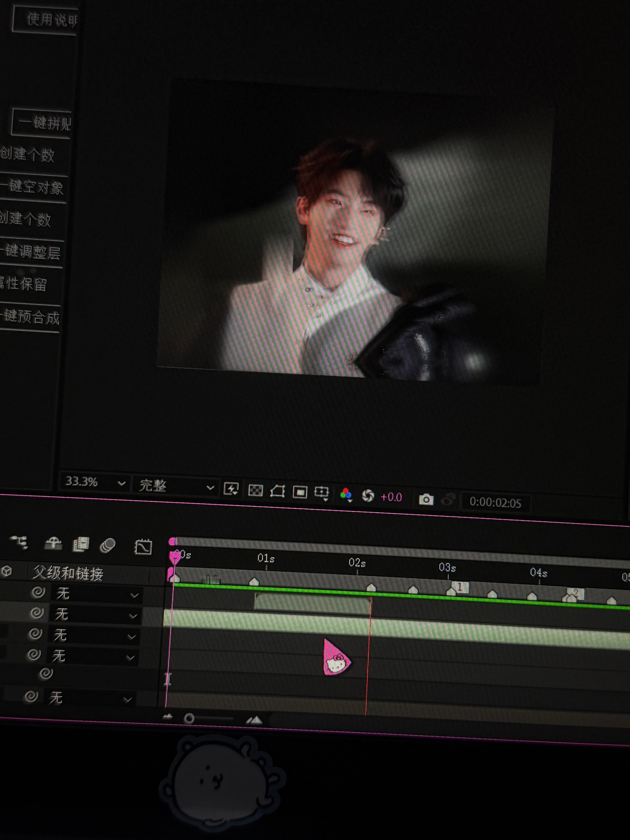Screen dimensions: 630x840
Task: Toggle hide shy layers switch
Action: [53, 543]
